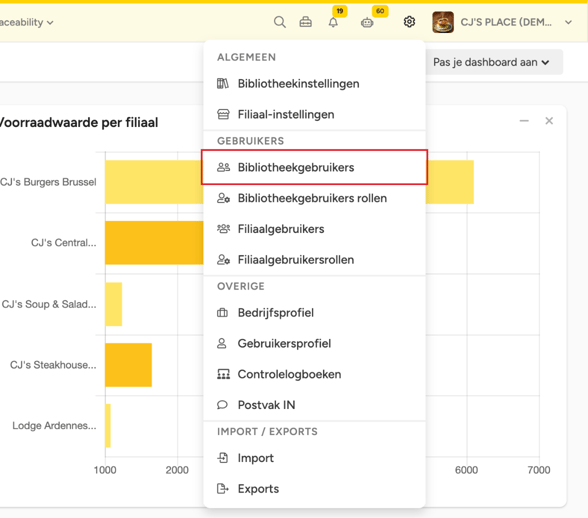Expand the Traceability menu dropdown
588x518 pixels.
27,22
